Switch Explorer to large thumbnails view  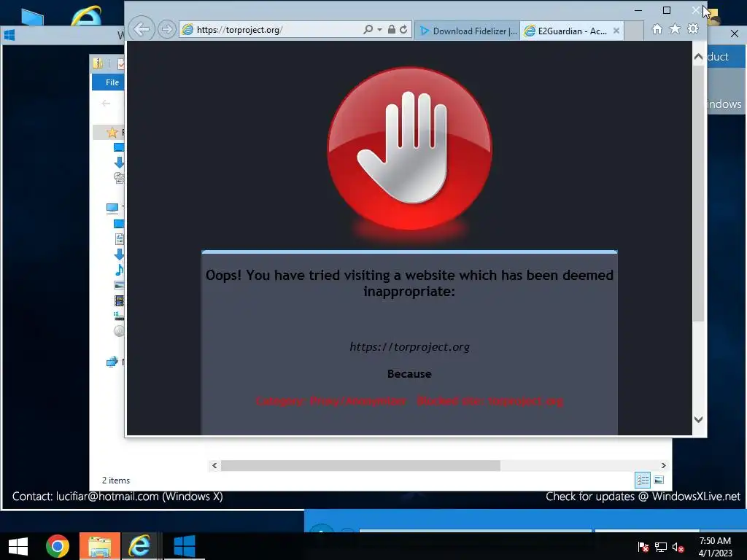pyautogui.click(x=659, y=480)
